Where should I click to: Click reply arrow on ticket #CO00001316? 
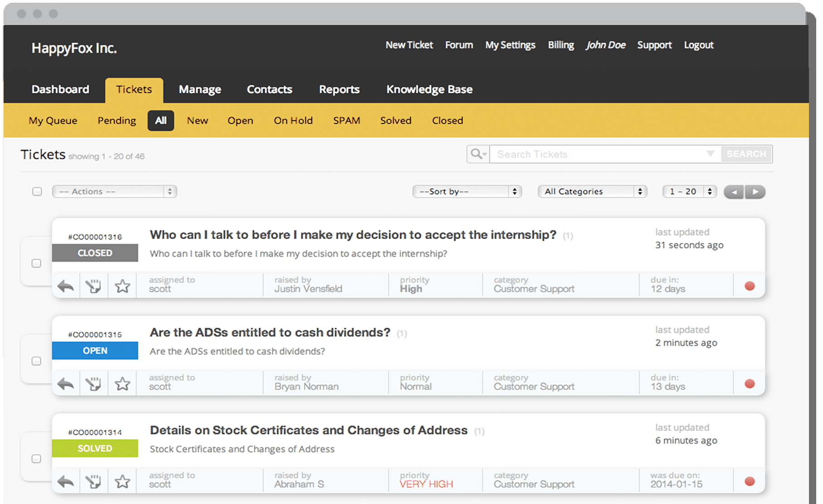coord(66,286)
